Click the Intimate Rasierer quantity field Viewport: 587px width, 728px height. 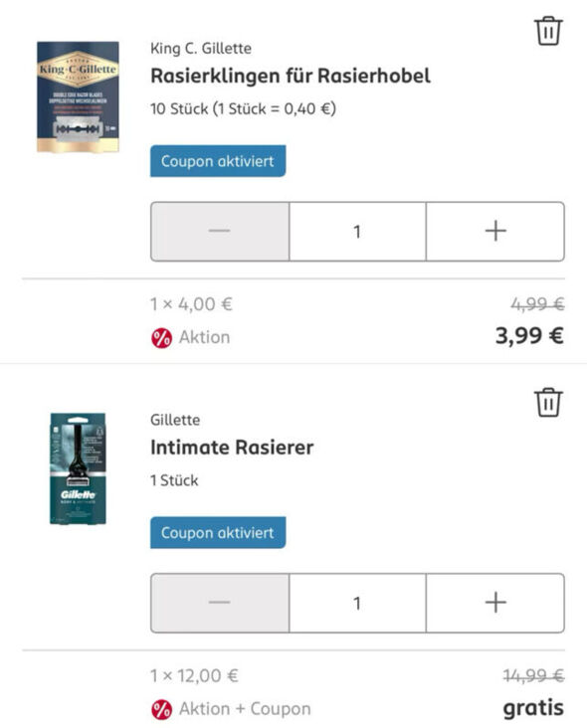tap(357, 603)
